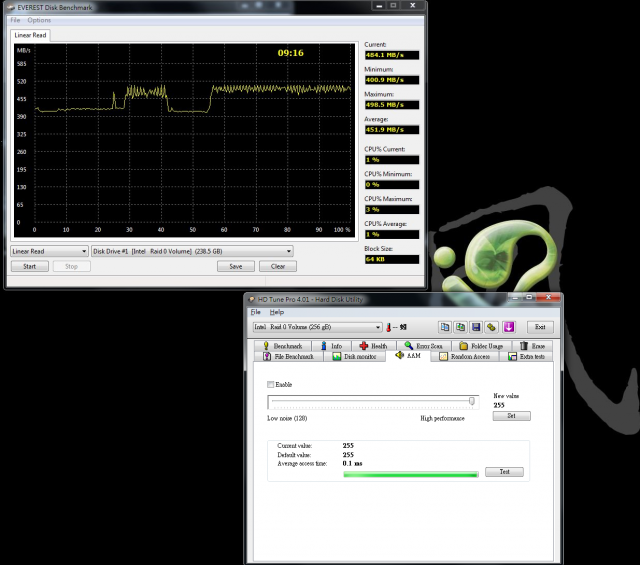Select the Minimum 400.9 MB/s value

392,80
